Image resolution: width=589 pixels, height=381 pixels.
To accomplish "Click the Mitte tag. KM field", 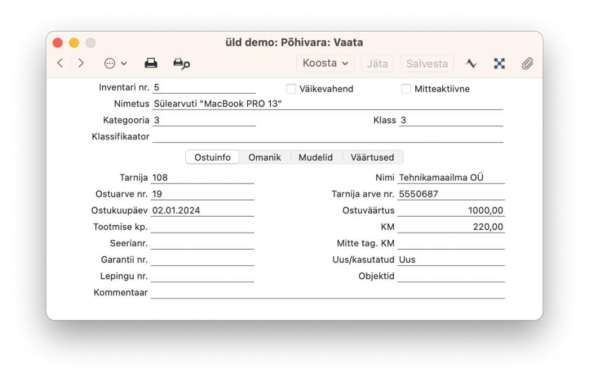I will [451, 243].
